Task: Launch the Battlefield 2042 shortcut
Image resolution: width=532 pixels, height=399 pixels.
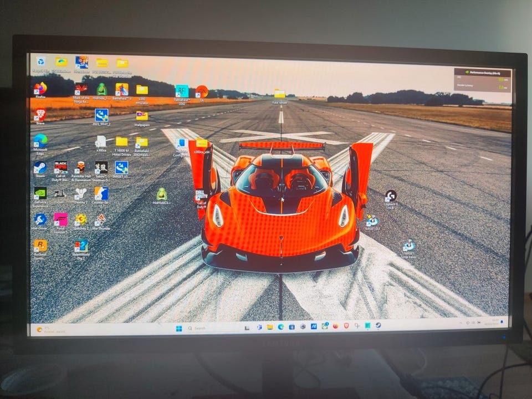Action: click(x=182, y=95)
